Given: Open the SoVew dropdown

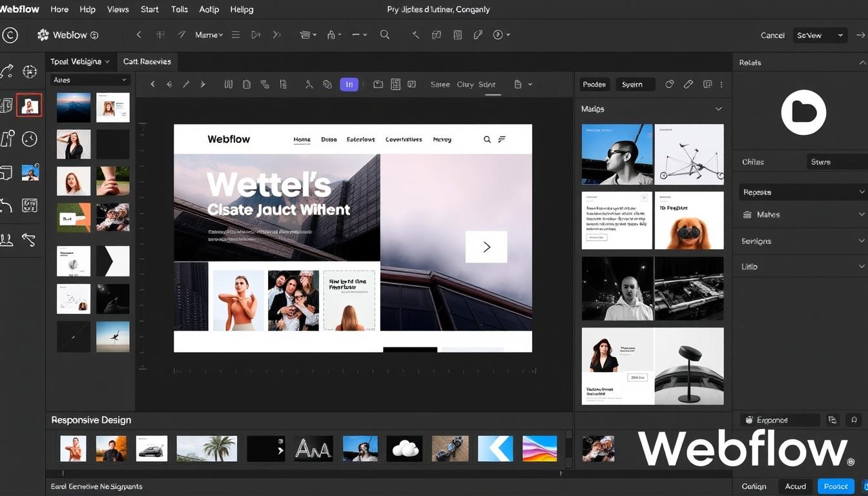Looking at the screenshot, I should pyautogui.click(x=820, y=36).
